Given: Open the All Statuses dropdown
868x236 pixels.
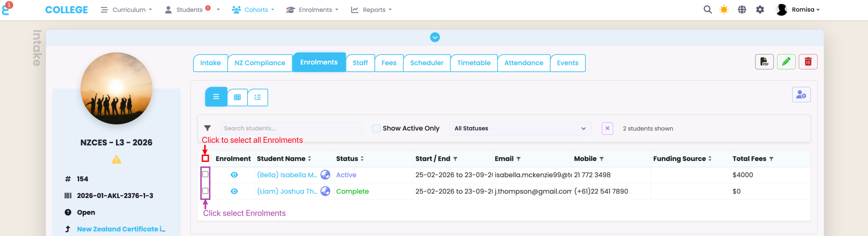Looking at the screenshot, I should tap(520, 128).
